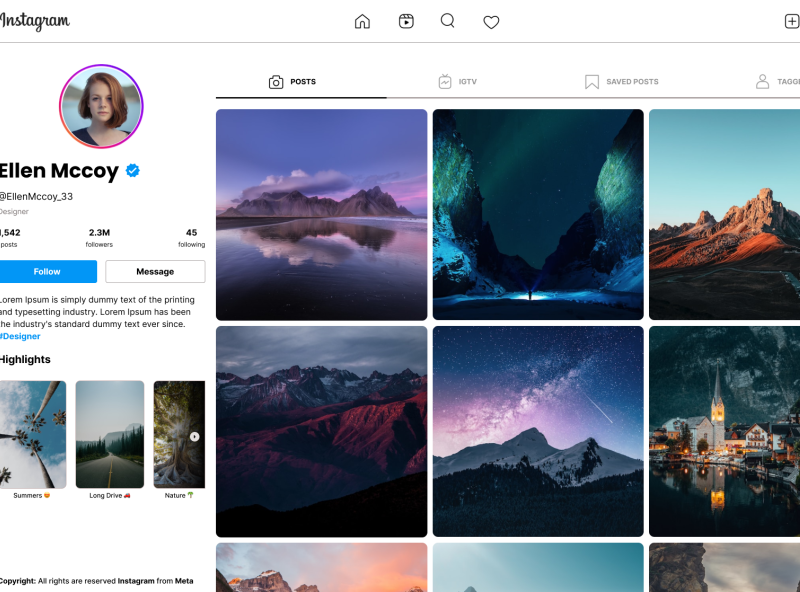
Task: Click the new post plus icon
Action: coord(792,21)
